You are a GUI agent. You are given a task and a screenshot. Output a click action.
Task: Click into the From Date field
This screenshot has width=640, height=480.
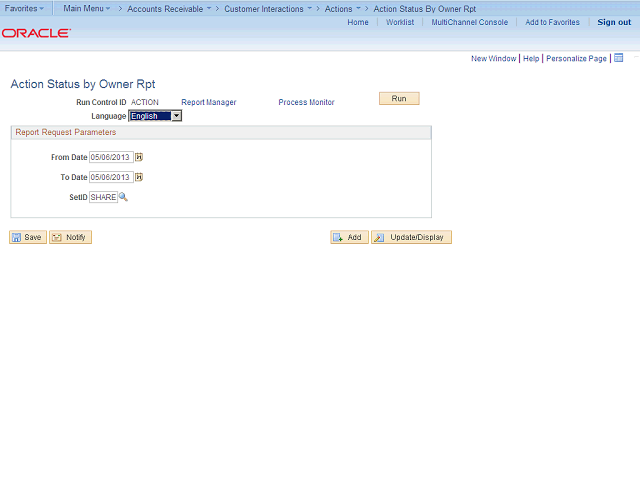coord(111,157)
